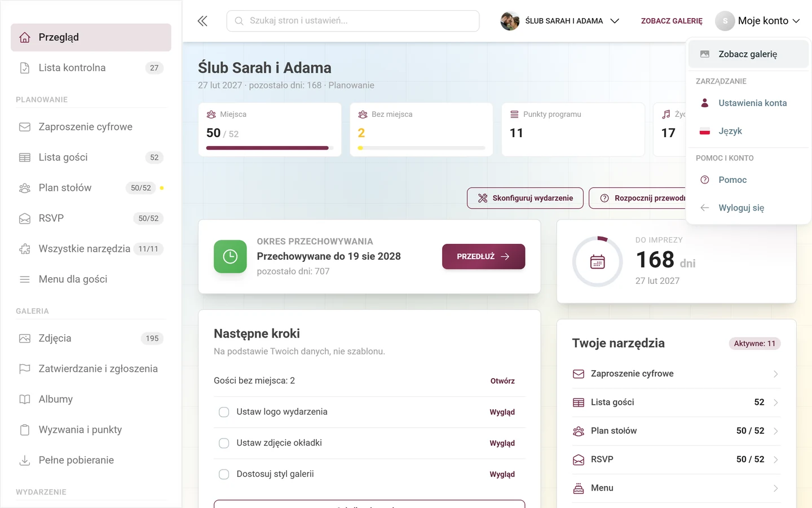The width and height of the screenshot is (812, 508).
Task: Click the Polish flag icon next to Język
Action: coord(705,132)
